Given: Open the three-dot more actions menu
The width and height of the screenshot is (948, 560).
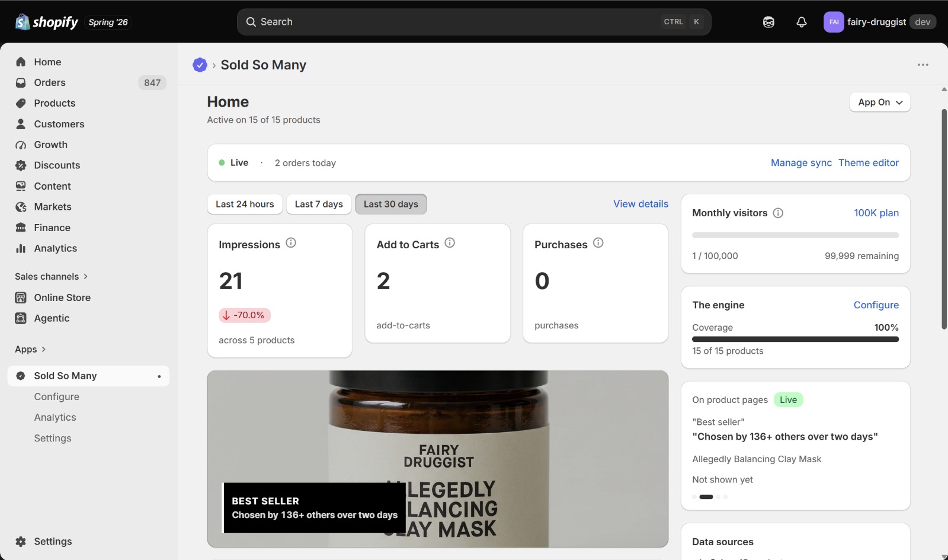Looking at the screenshot, I should [923, 65].
